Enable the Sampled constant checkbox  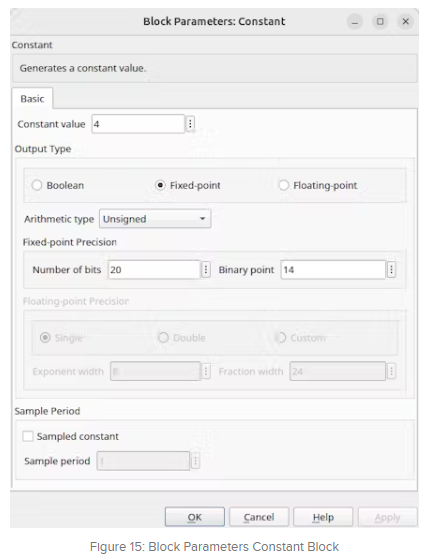pyautogui.click(x=28, y=436)
